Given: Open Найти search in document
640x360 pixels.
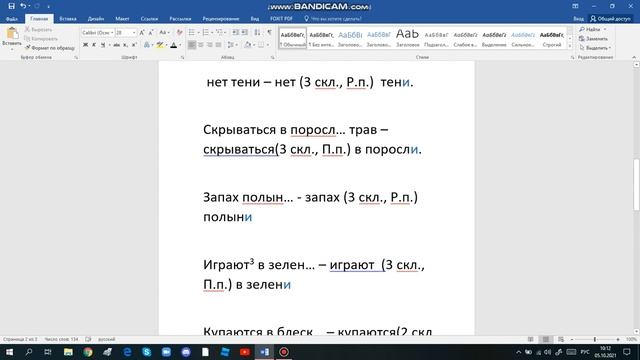Looking at the screenshot, I should click(x=590, y=29).
